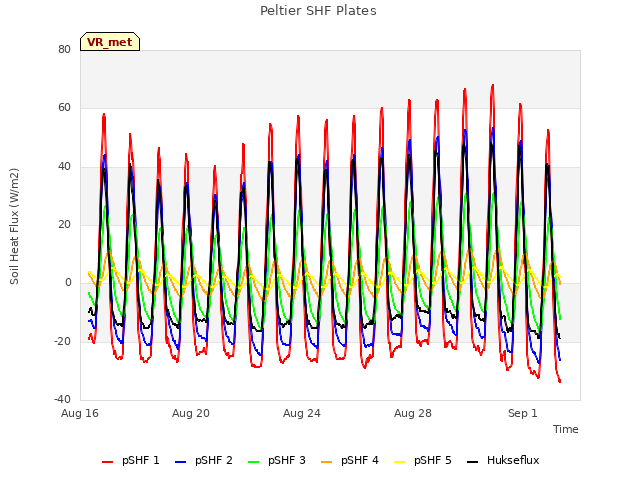Click the 0 y-axis tick label
Image resolution: width=640 pixels, height=480 pixels.
(x=68, y=282)
